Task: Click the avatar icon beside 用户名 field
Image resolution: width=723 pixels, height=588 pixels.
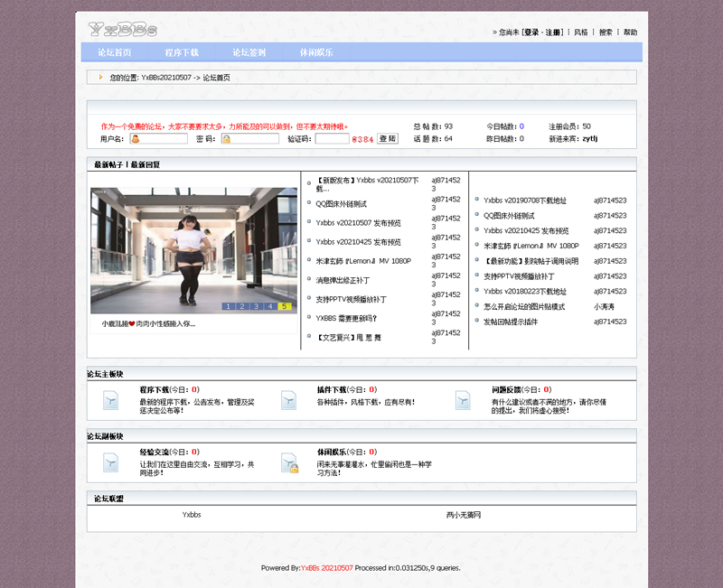Action: (136, 140)
